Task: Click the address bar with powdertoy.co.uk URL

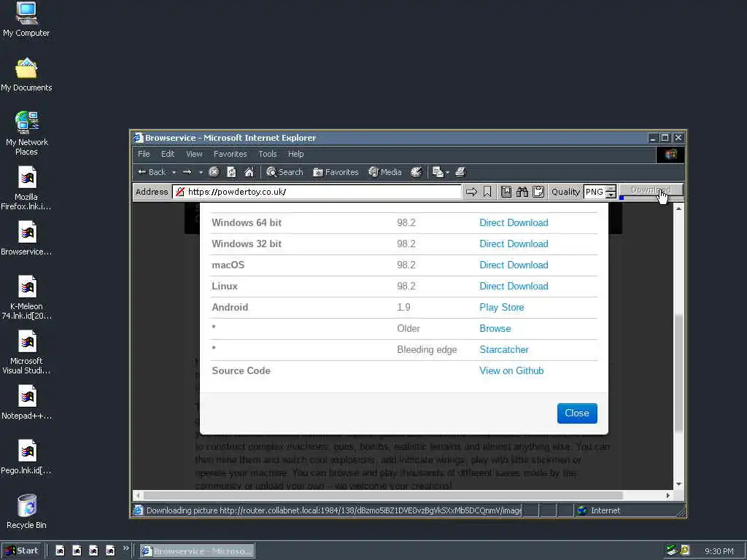Action: click(317, 192)
